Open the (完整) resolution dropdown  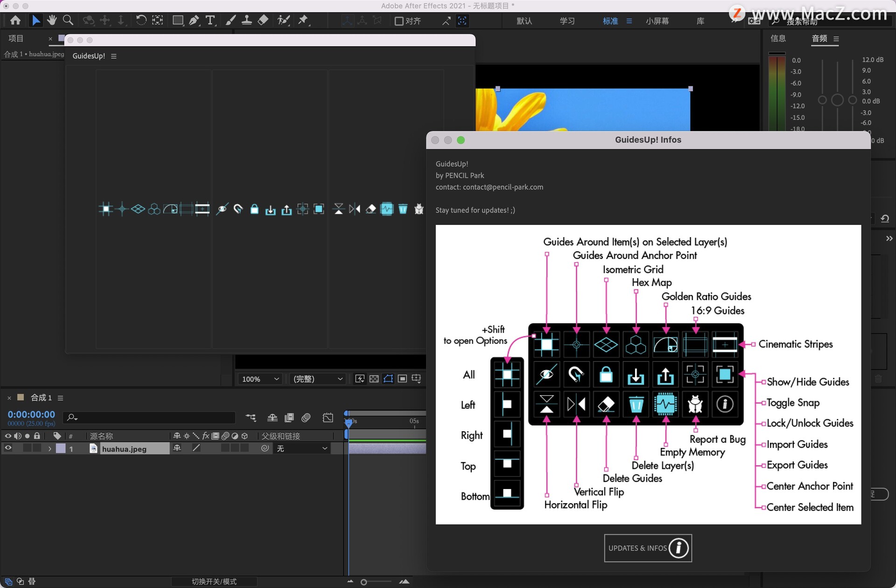pyautogui.click(x=318, y=379)
